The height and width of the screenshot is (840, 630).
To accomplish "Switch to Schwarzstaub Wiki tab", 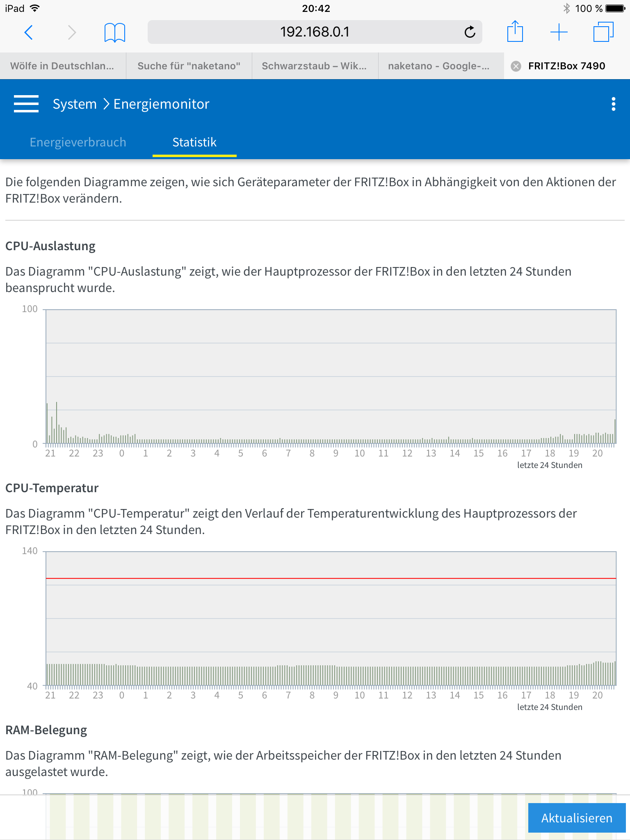I will (315, 66).
